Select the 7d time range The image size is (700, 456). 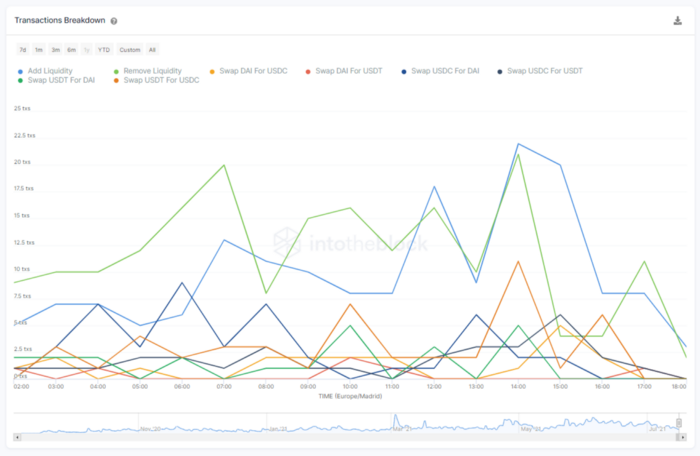click(22, 49)
